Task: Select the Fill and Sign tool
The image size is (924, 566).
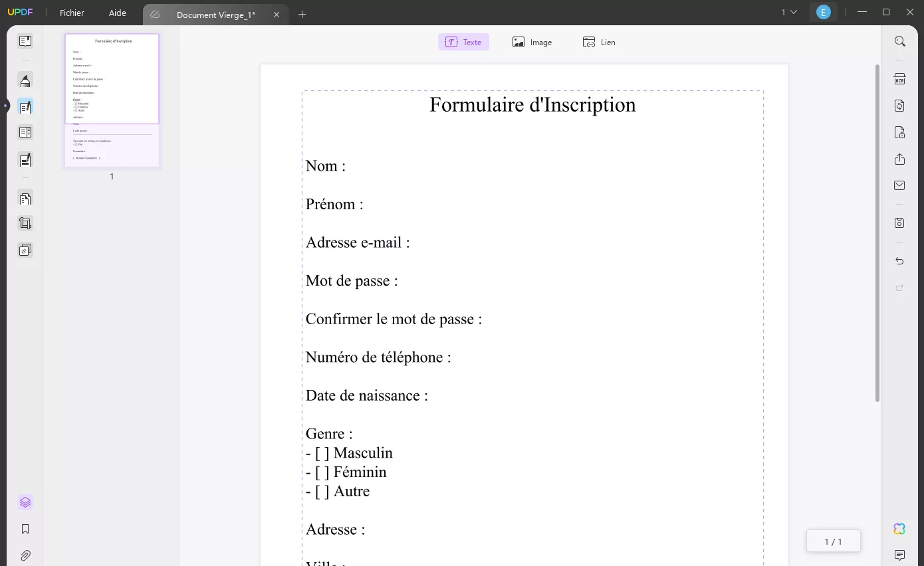Action: [x=25, y=159]
